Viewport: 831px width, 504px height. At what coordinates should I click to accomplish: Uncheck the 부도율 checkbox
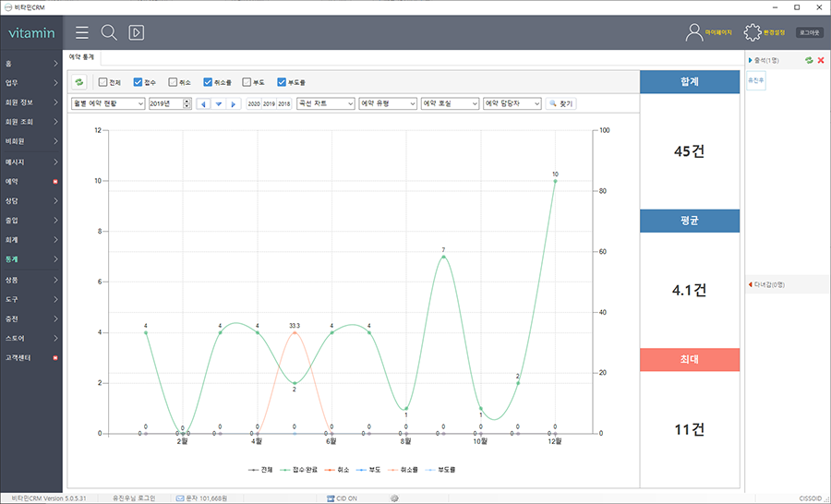[x=282, y=82]
